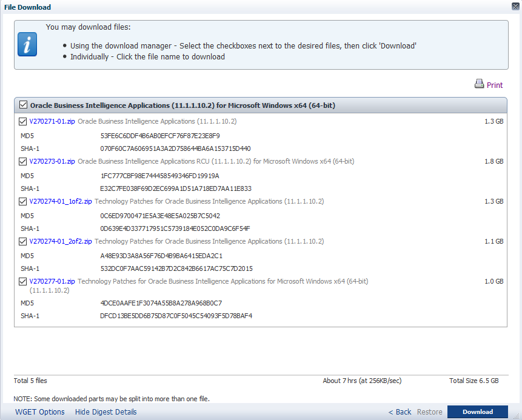Open WGET Options
The image size is (522, 420).
39,412
